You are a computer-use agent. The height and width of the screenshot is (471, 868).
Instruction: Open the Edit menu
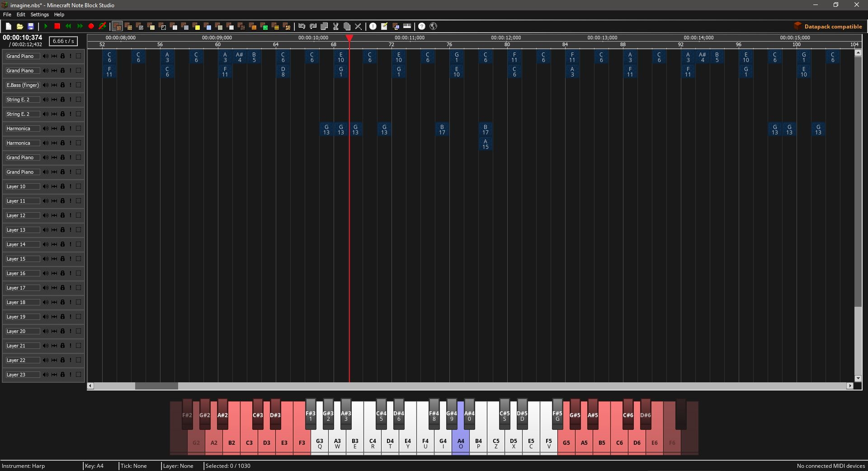tap(21, 14)
